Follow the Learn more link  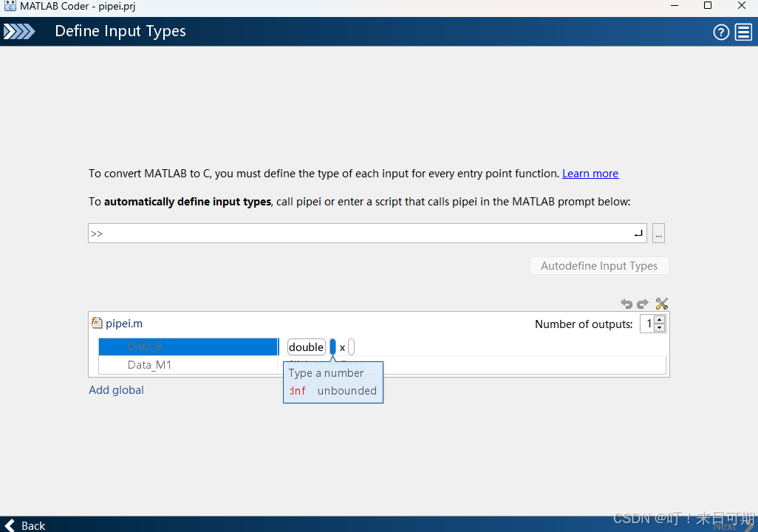590,174
